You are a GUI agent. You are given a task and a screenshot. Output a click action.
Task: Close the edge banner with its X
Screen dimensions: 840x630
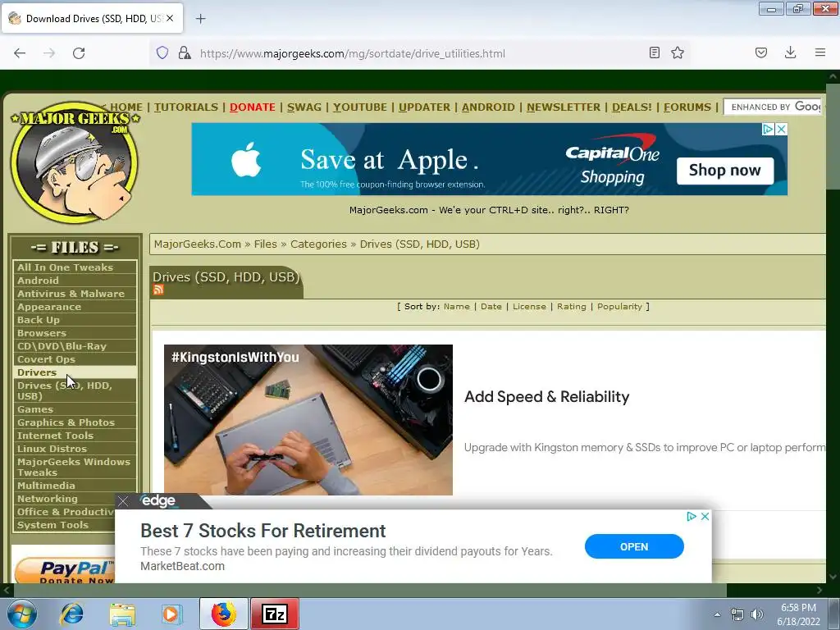tap(123, 501)
